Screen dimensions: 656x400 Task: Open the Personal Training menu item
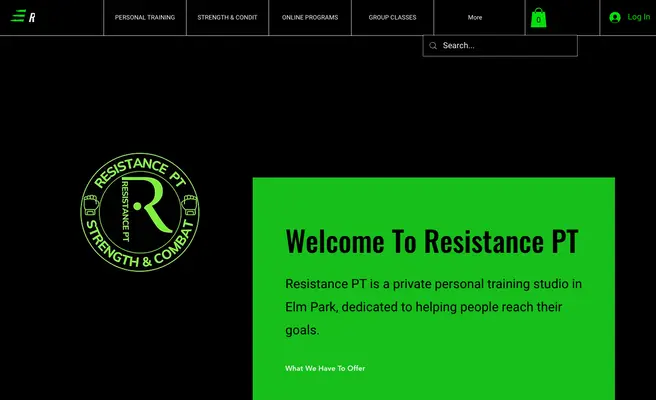(x=145, y=18)
